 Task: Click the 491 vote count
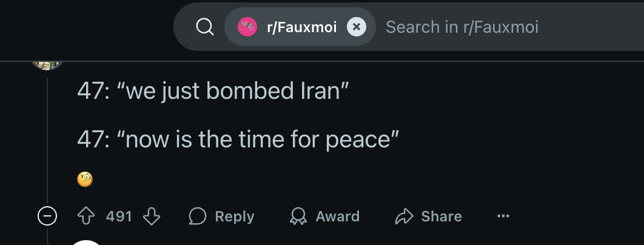(119, 216)
